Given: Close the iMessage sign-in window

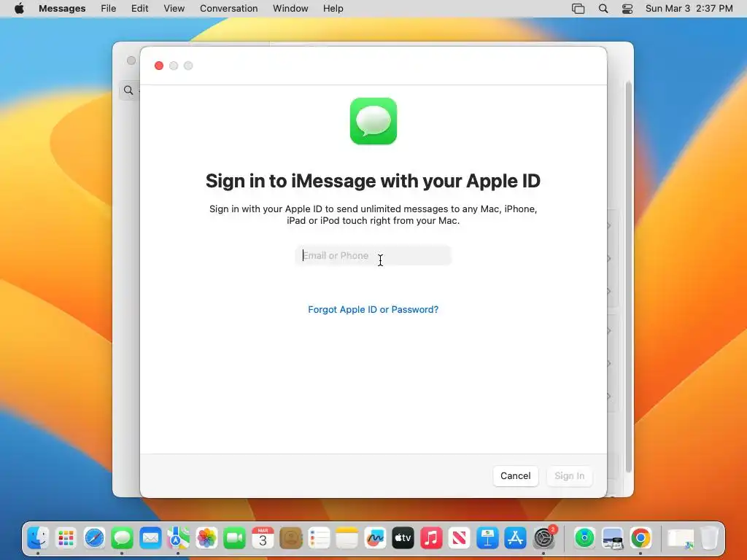Looking at the screenshot, I should [159, 66].
